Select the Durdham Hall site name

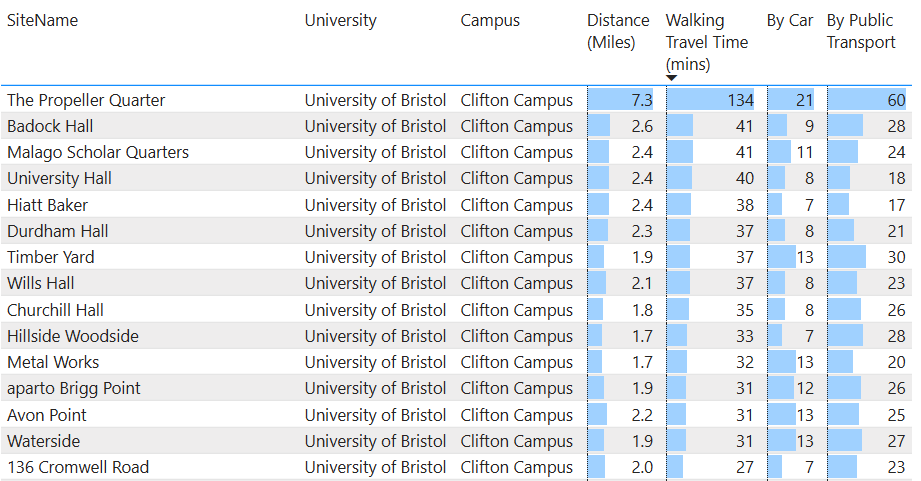[x=58, y=231]
